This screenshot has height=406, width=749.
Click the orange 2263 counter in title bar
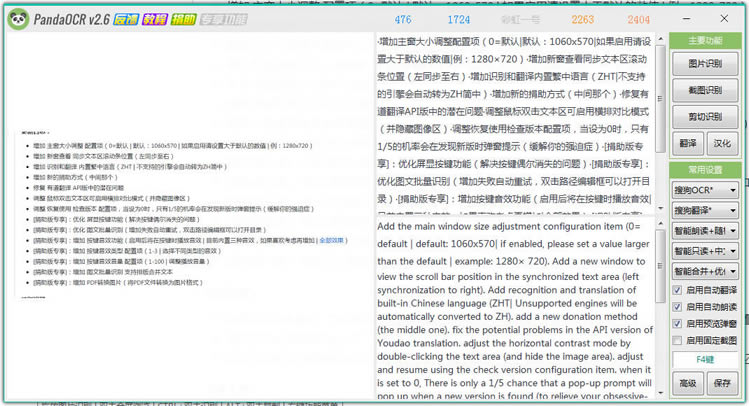click(583, 20)
